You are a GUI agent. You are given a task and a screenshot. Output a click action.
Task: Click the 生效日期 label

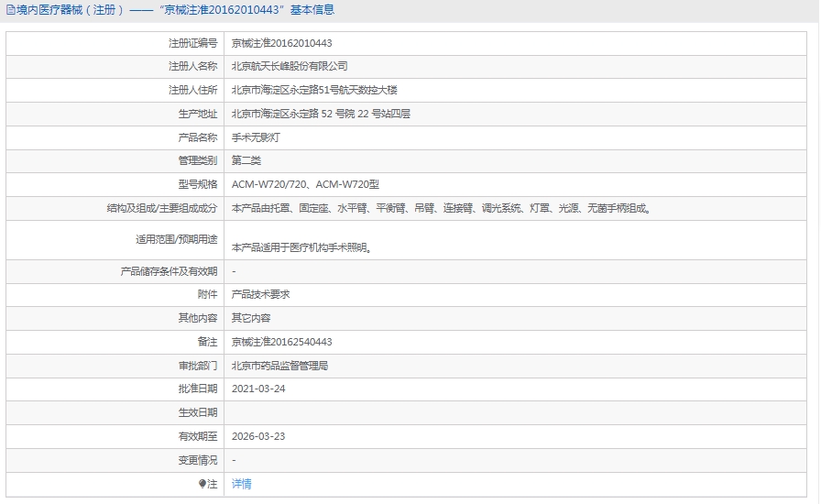coord(197,413)
